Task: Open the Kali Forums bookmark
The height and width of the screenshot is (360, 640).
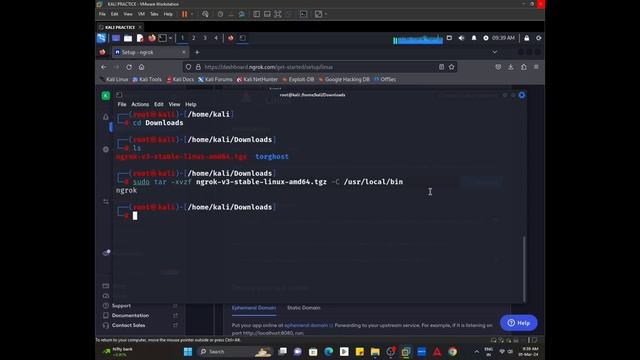Action: point(215,80)
